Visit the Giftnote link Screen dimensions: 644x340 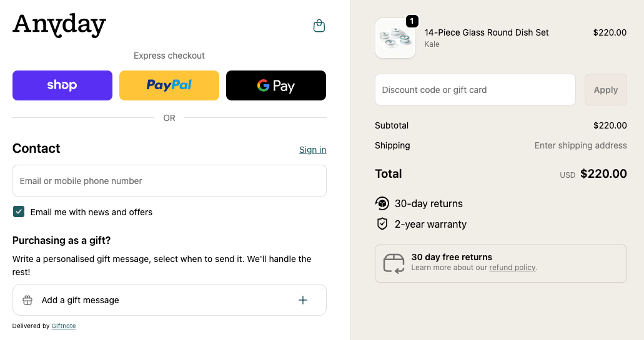pyautogui.click(x=64, y=326)
